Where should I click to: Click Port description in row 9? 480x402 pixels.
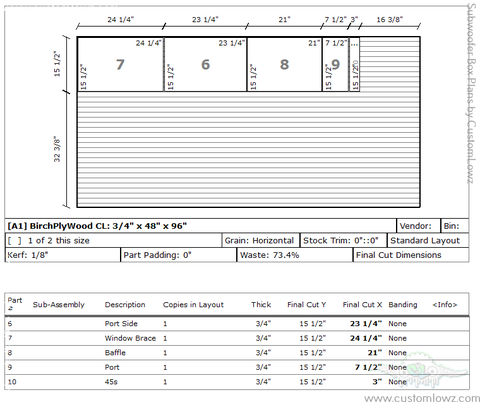point(112,367)
